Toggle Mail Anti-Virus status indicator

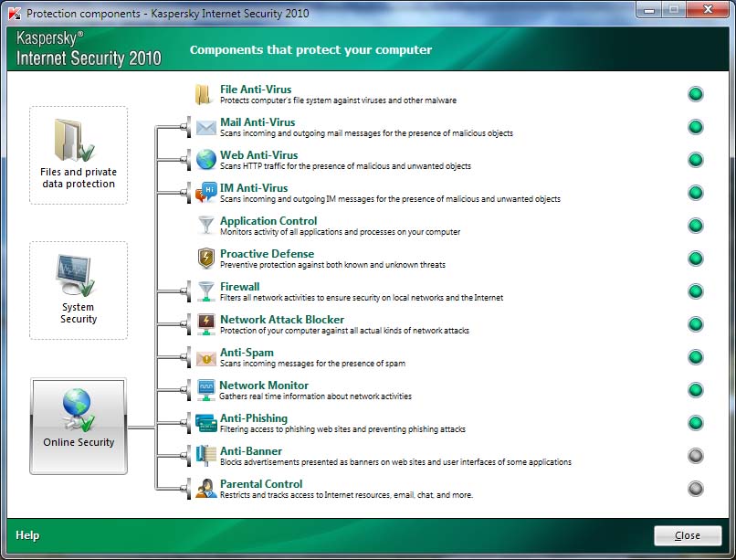[696, 127]
